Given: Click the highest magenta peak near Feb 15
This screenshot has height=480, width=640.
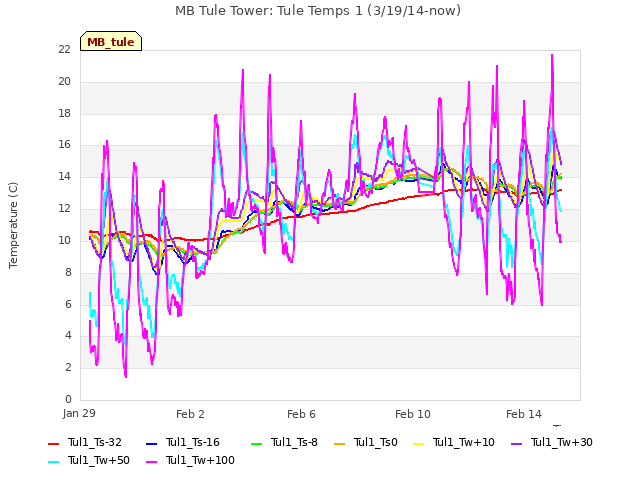Looking at the screenshot, I should [x=552, y=55].
